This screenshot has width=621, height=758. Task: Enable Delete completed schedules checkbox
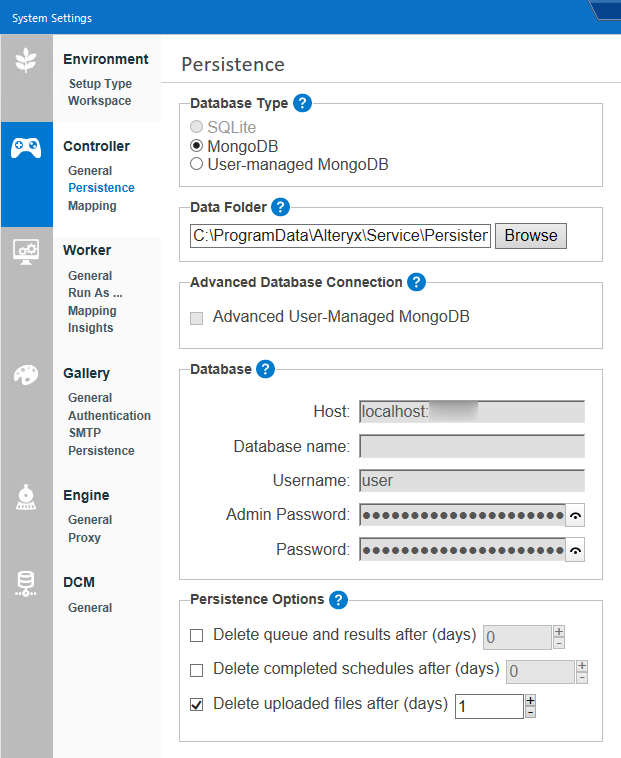[196, 670]
